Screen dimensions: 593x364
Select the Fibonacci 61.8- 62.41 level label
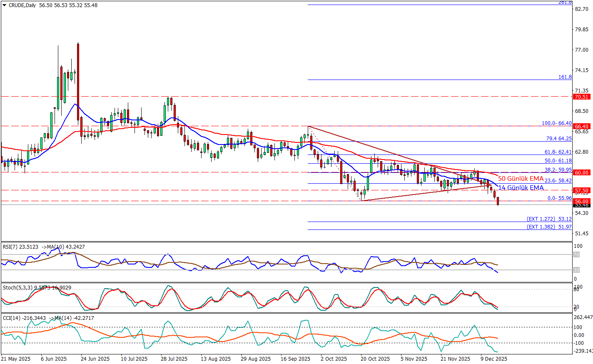[558, 152]
